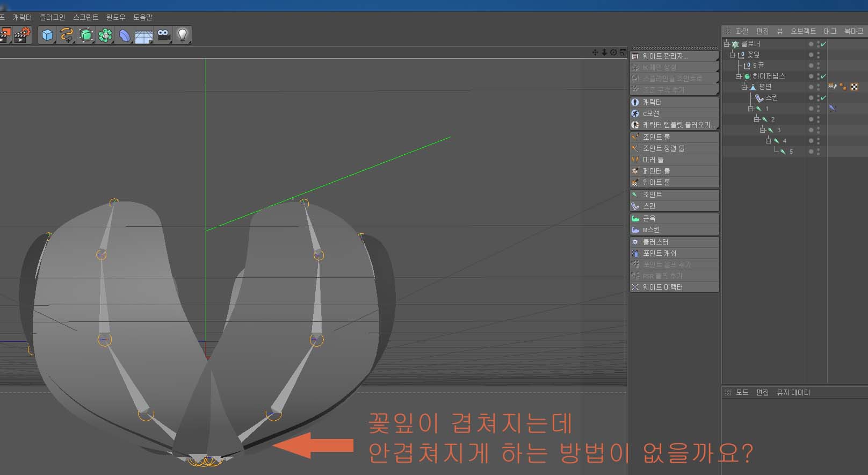The image size is (868, 475).
Task: Collapse the 평면 object hierarchy
Action: pos(744,87)
